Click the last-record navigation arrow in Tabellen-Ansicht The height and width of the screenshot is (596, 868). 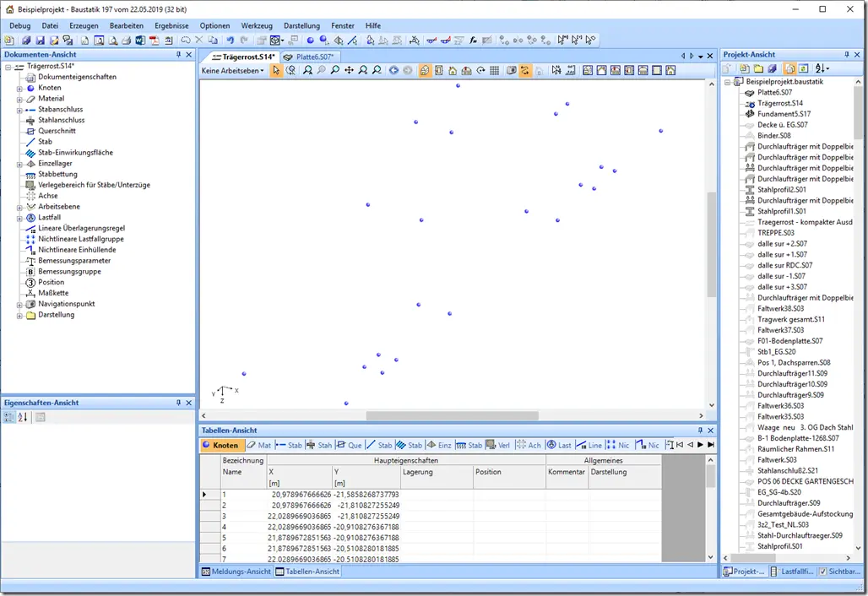coord(711,445)
